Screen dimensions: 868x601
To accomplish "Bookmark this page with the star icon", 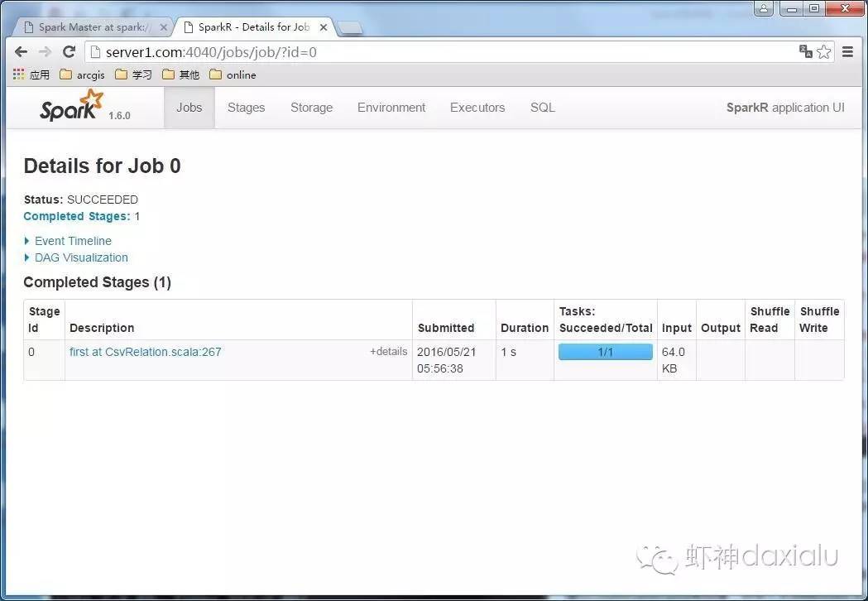I will click(x=823, y=52).
